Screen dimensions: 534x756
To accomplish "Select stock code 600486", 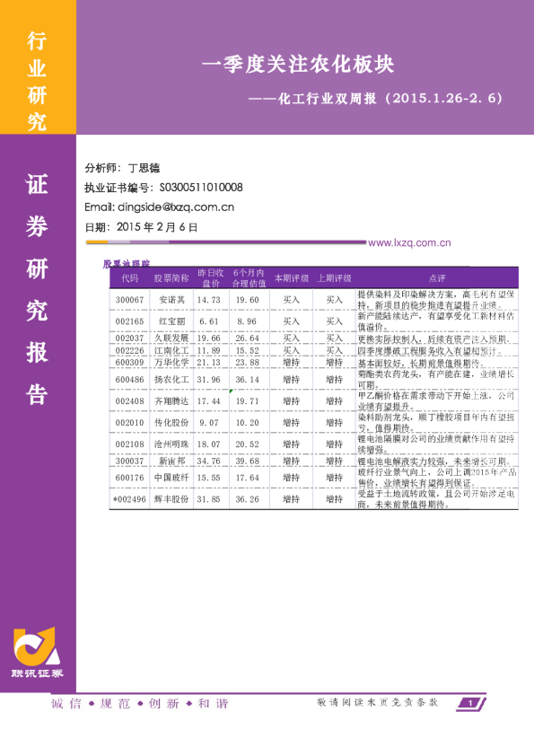I will click(x=129, y=380).
